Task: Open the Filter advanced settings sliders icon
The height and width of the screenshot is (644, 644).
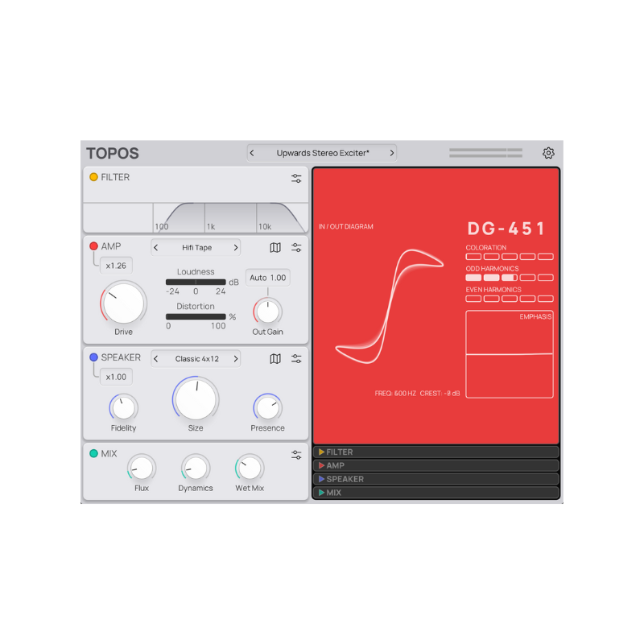Action: pyautogui.click(x=296, y=178)
